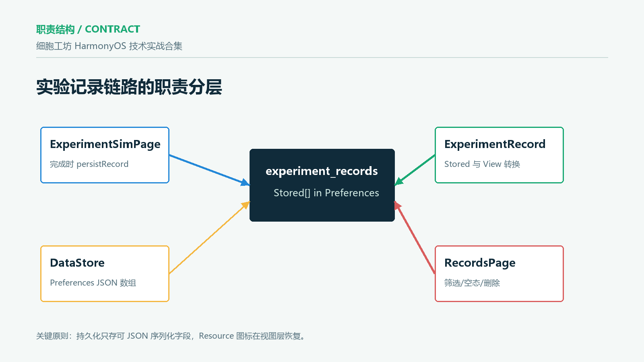Click the footer note starting 关键原则

click(172, 336)
